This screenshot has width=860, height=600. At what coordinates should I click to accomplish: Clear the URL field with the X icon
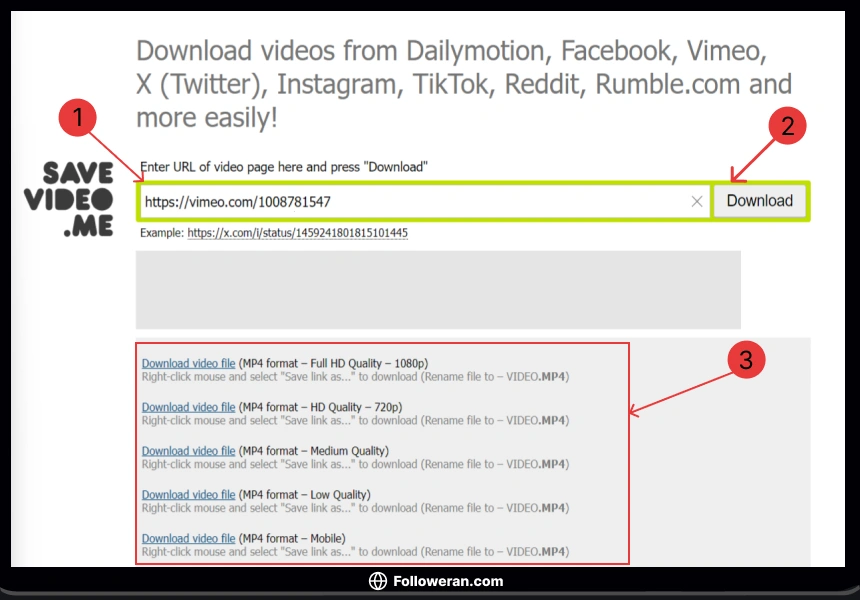tap(697, 202)
